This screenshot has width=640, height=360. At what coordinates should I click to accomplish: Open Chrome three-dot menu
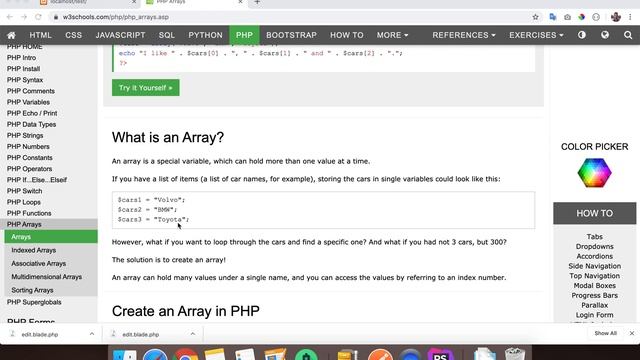point(630,17)
